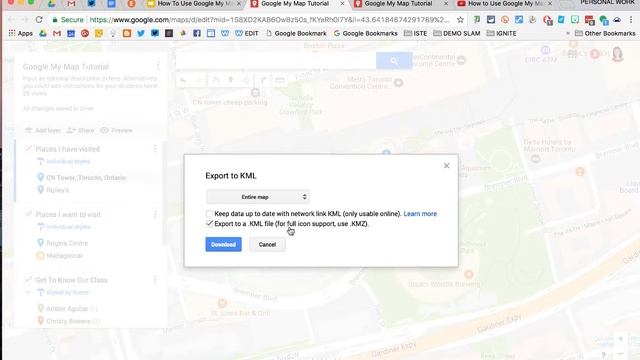This screenshot has width=640, height=360.
Task: Click the address bar URL
Action: click(x=269, y=20)
